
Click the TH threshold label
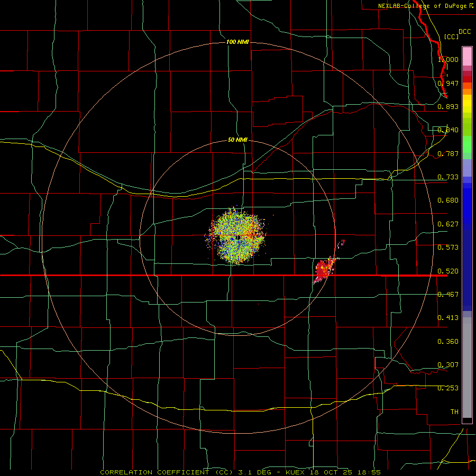(454, 412)
